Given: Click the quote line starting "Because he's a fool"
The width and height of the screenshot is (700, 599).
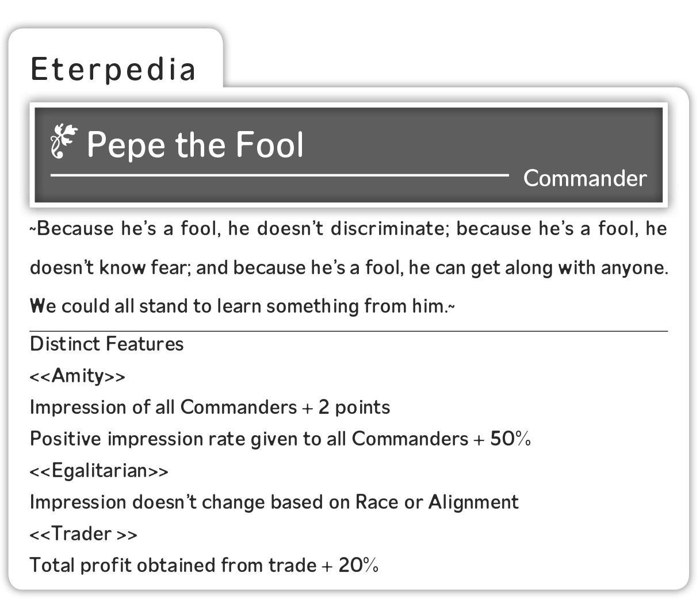Looking at the screenshot, I should point(349,229).
